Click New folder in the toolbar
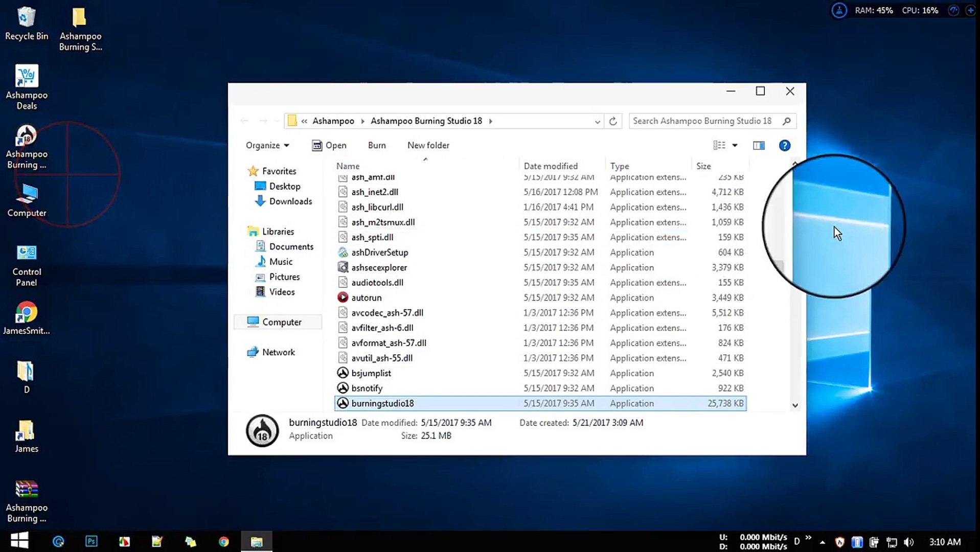The width and height of the screenshot is (980, 552). (x=428, y=146)
